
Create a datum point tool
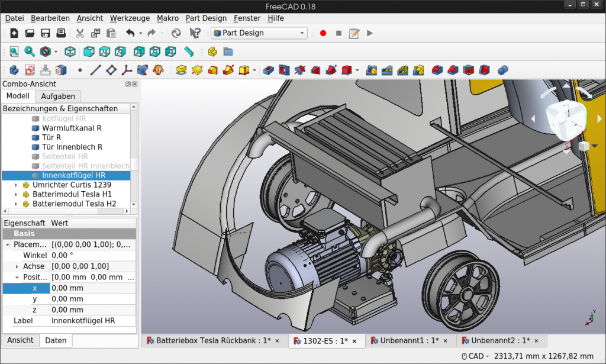click(x=80, y=70)
